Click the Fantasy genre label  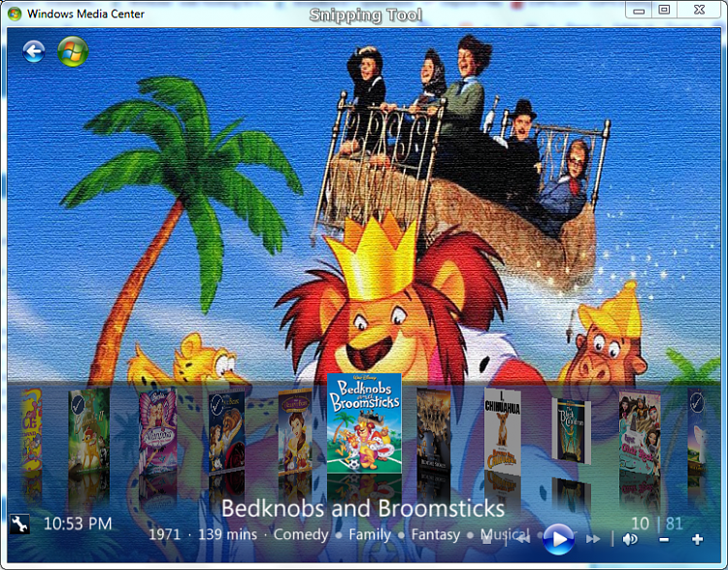436,535
